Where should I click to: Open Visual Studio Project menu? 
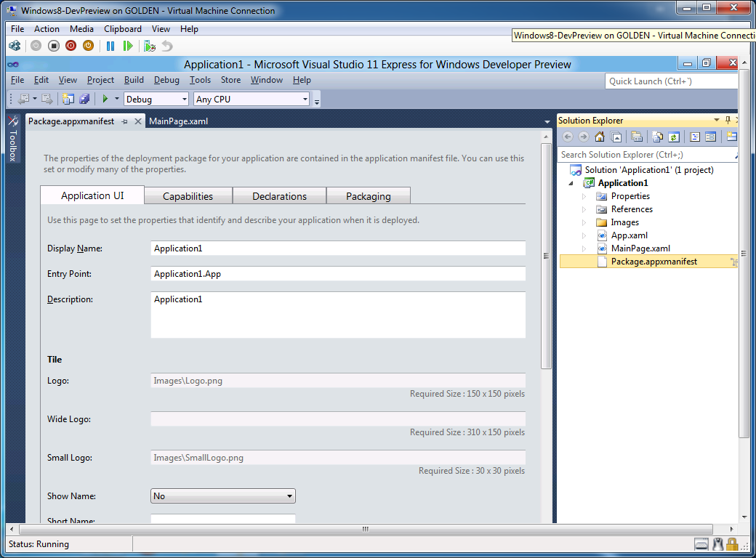(100, 80)
